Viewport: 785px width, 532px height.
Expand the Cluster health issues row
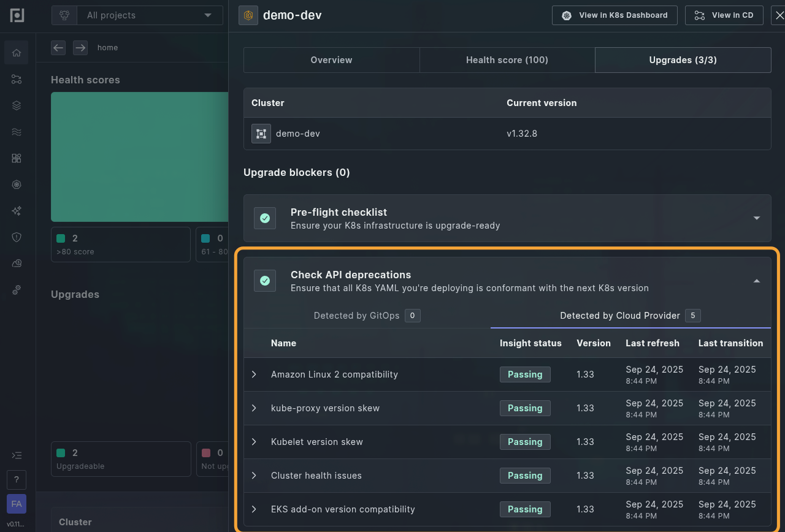(x=254, y=476)
